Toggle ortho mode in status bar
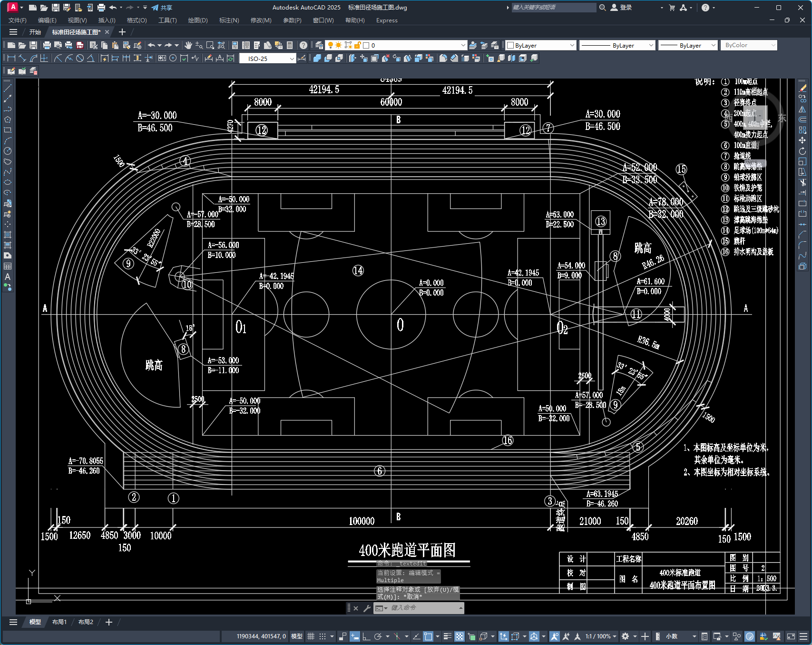 point(366,636)
